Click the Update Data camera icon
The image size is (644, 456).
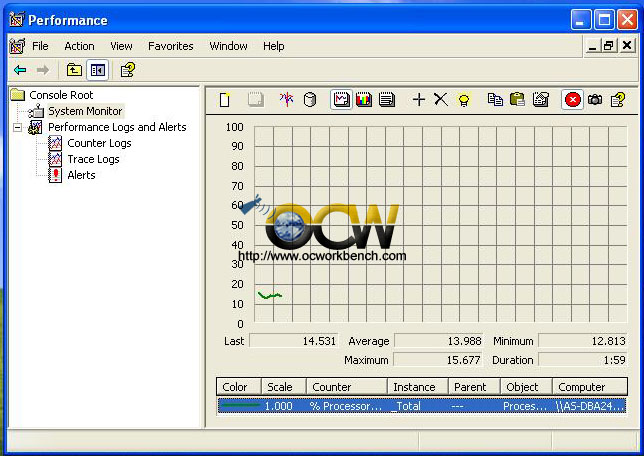pos(595,100)
